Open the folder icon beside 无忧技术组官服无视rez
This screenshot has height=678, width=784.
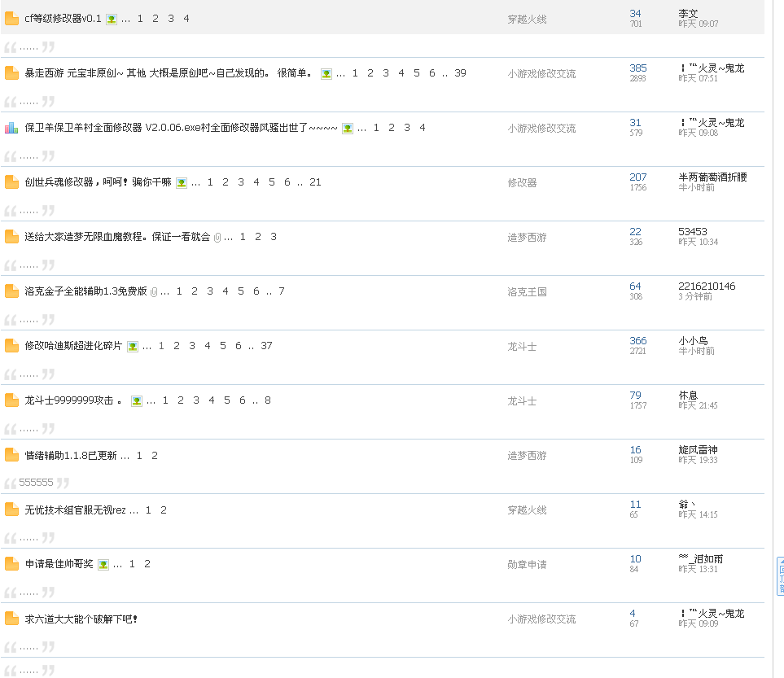pos(11,510)
